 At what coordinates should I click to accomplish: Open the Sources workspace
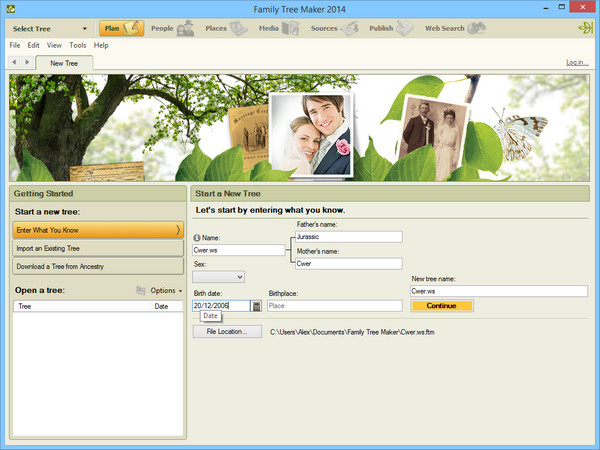(334, 28)
